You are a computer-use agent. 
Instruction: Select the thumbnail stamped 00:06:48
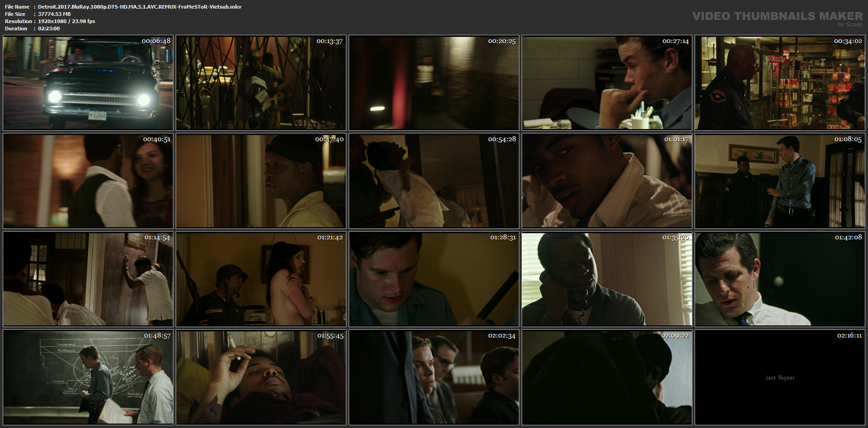click(x=88, y=83)
